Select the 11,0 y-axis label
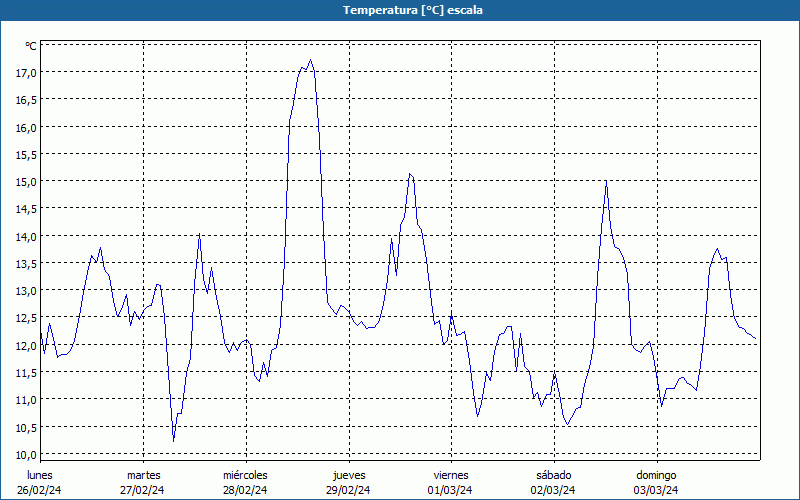This screenshot has width=800, height=500. pos(26,401)
